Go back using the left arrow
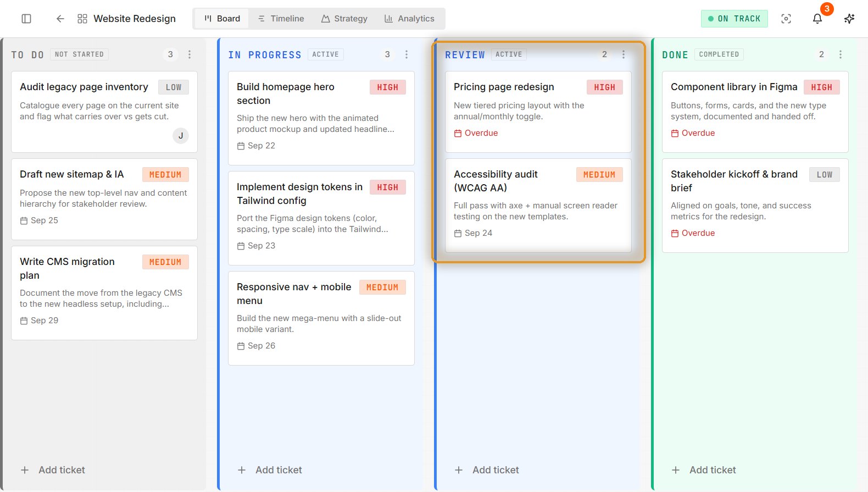Screen dimensions: 868x492 click(60, 19)
